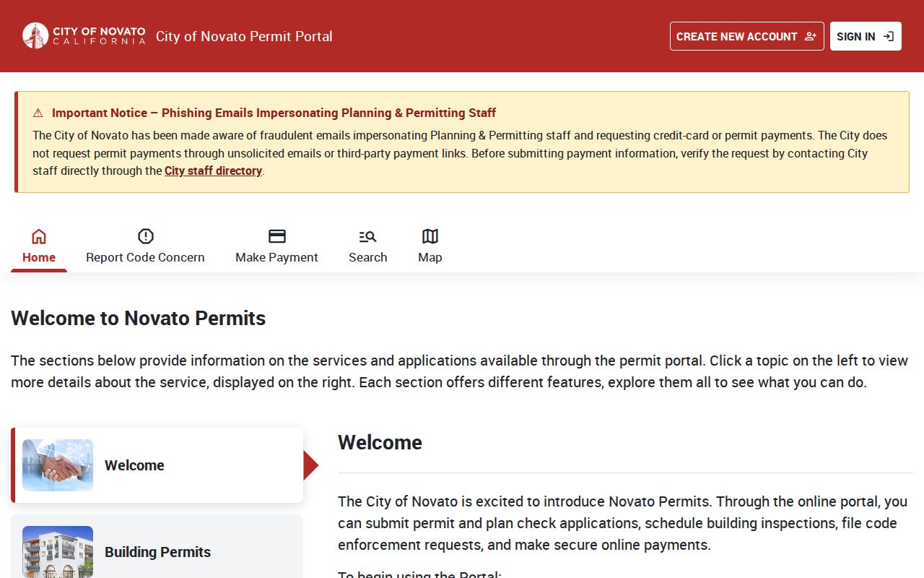The image size is (924, 578).
Task: Click the Make Payment credit card icon
Action: point(277,236)
